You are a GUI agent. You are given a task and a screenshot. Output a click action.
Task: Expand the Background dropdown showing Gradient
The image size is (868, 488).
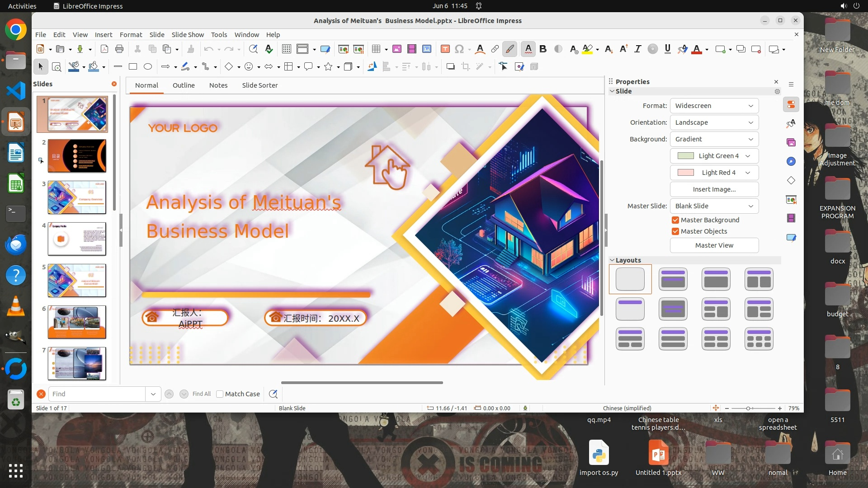coord(714,139)
